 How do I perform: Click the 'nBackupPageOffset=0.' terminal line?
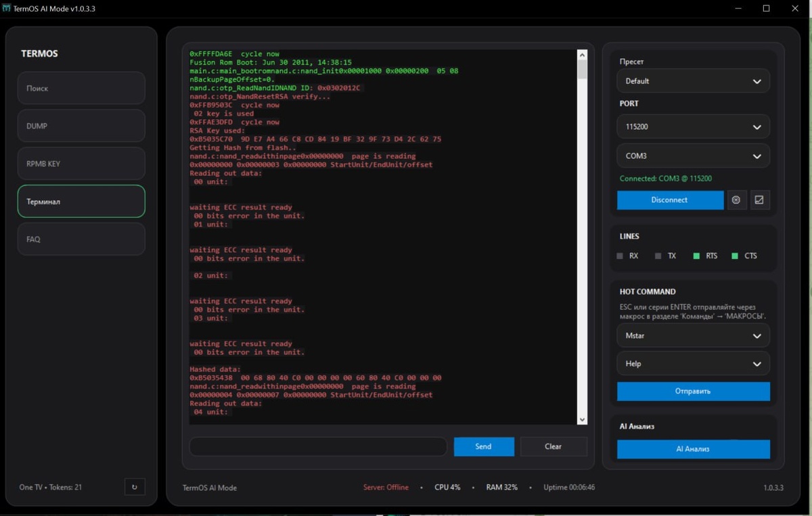click(x=232, y=79)
